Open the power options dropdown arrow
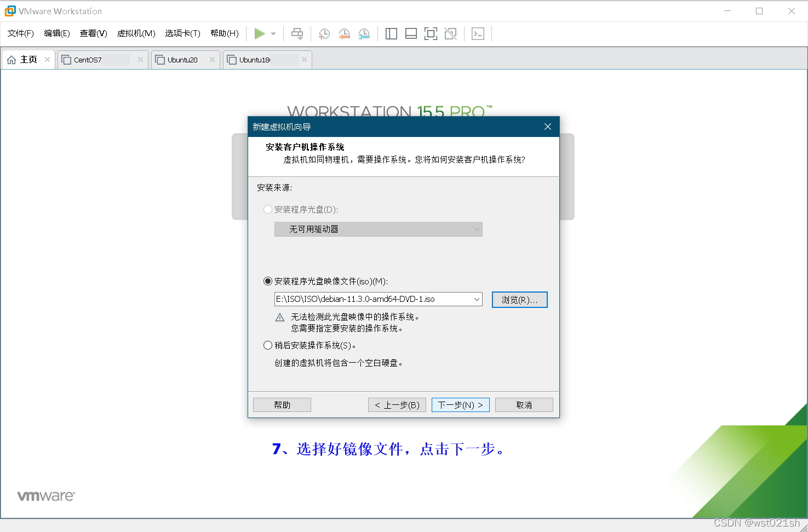 [x=273, y=34]
